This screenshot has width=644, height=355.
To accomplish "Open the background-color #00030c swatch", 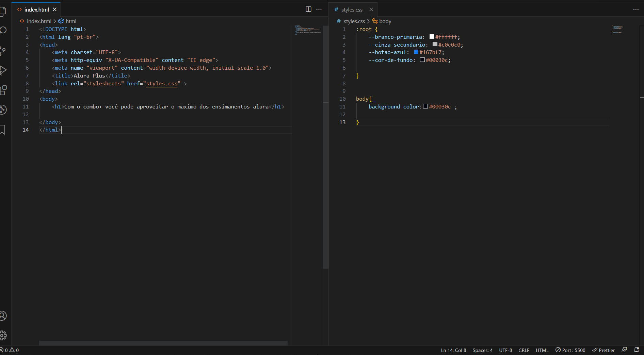I will [425, 106].
